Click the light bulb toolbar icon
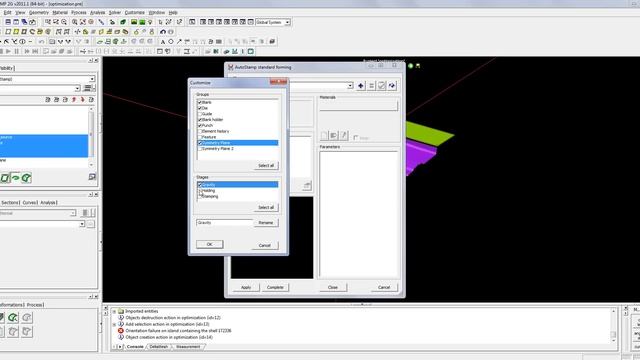The image size is (640, 360). pos(150,22)
